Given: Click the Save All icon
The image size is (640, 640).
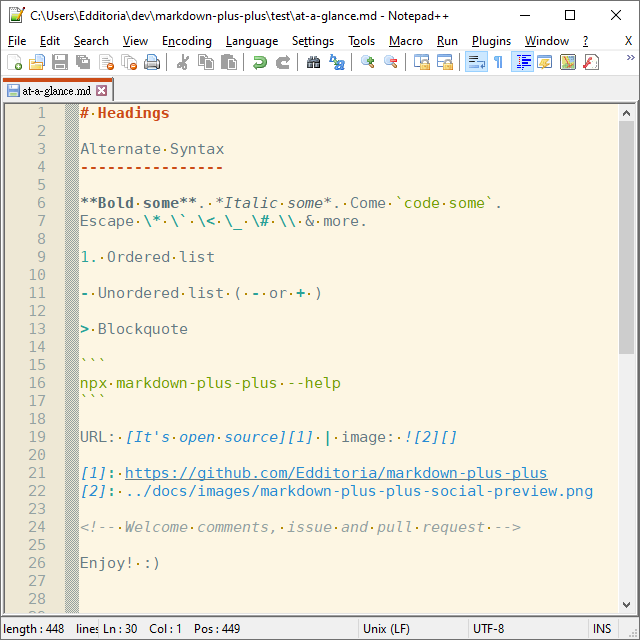Looking at the screenshot, I should [83, 62].
